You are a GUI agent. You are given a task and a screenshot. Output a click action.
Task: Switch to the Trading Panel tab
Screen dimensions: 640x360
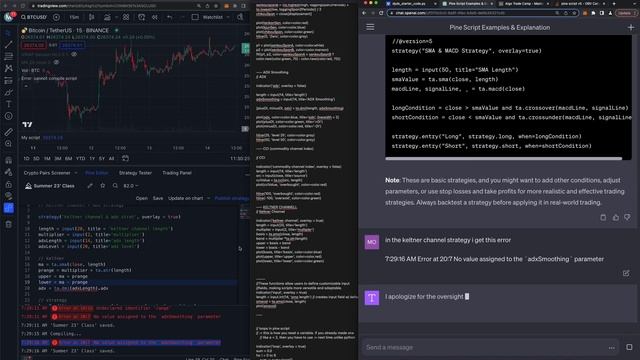[x=177, y=173]
